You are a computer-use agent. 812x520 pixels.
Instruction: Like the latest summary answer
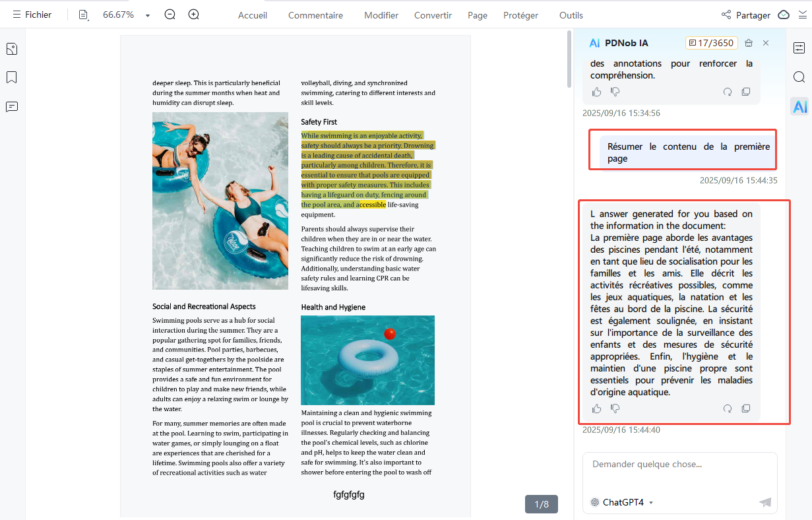tap(597, 408)
